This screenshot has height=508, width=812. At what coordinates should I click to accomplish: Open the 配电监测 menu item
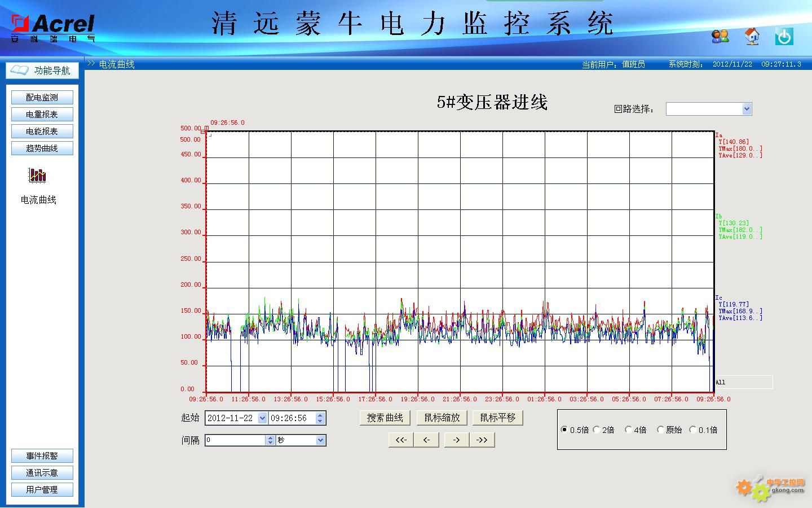(42, 98)
